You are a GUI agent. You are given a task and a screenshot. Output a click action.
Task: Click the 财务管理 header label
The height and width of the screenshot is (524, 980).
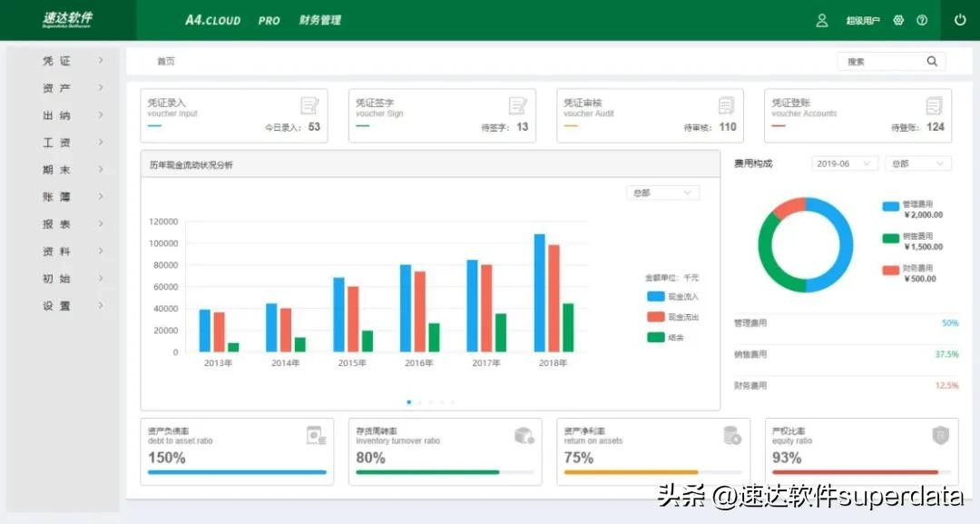click(x=320, y=20)
